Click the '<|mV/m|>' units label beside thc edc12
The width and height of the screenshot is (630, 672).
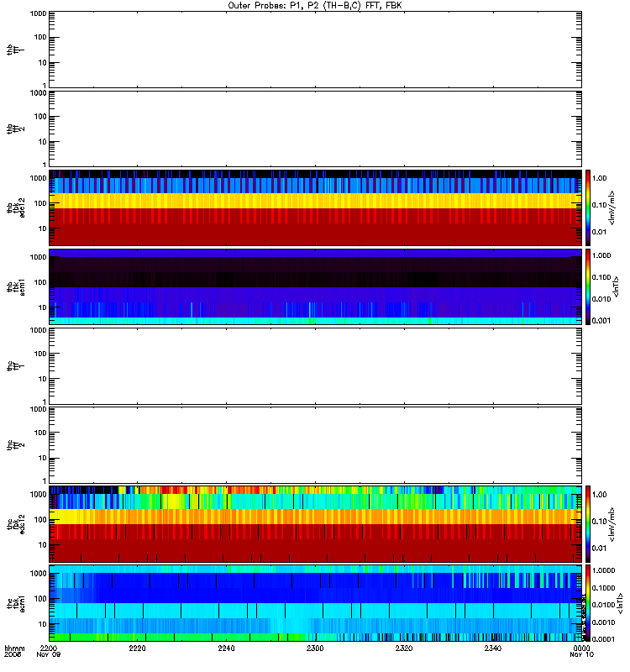[612, 524]
